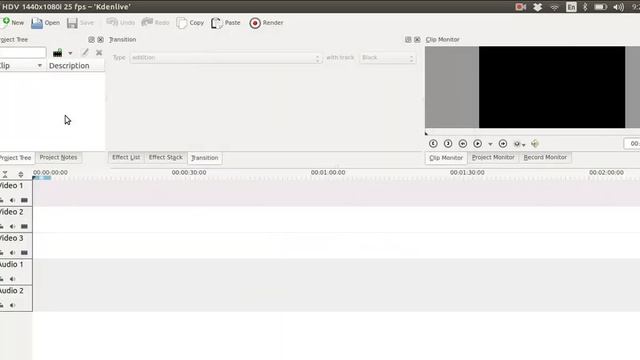The width and height of the screenshot is (640, 360).
Task: Click the delete clip X icon
Action: (x=99, y=53)
